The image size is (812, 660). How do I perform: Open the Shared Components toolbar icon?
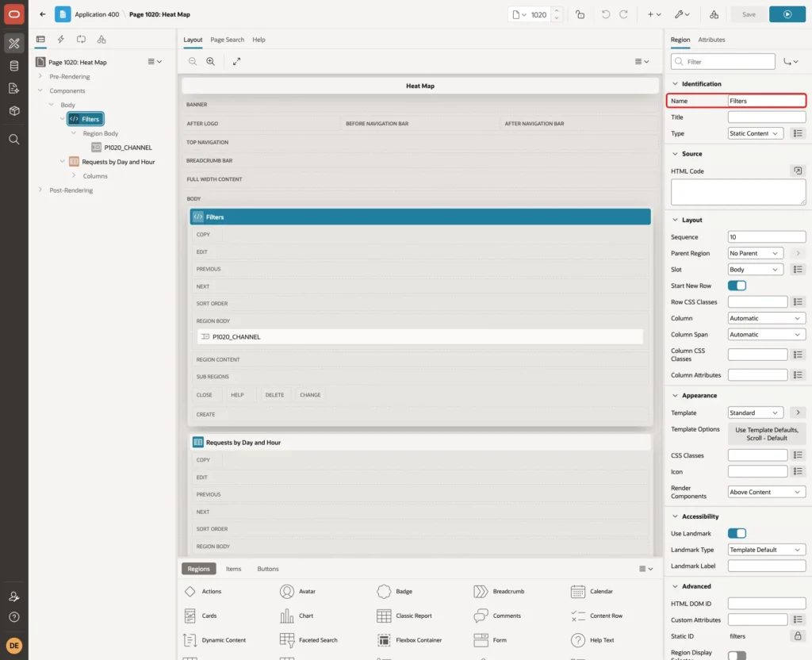click(714, 14)
